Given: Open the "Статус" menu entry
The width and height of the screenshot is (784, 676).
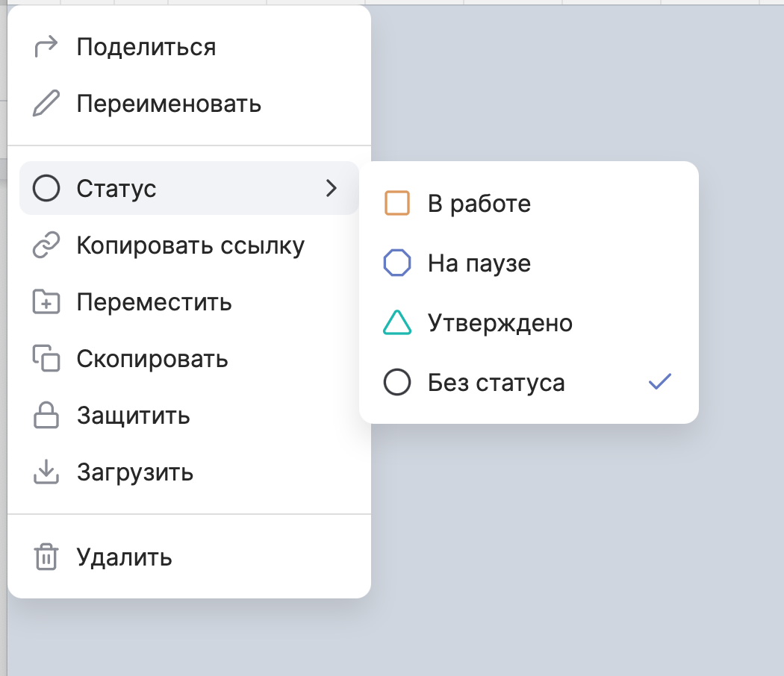Looking at the screenshot, I should [116, 189].
